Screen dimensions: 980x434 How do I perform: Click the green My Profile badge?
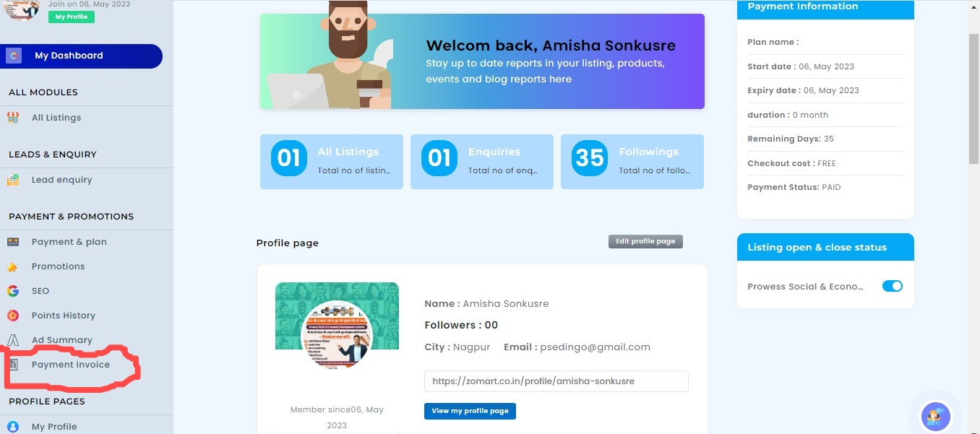[x=72, y=17]
